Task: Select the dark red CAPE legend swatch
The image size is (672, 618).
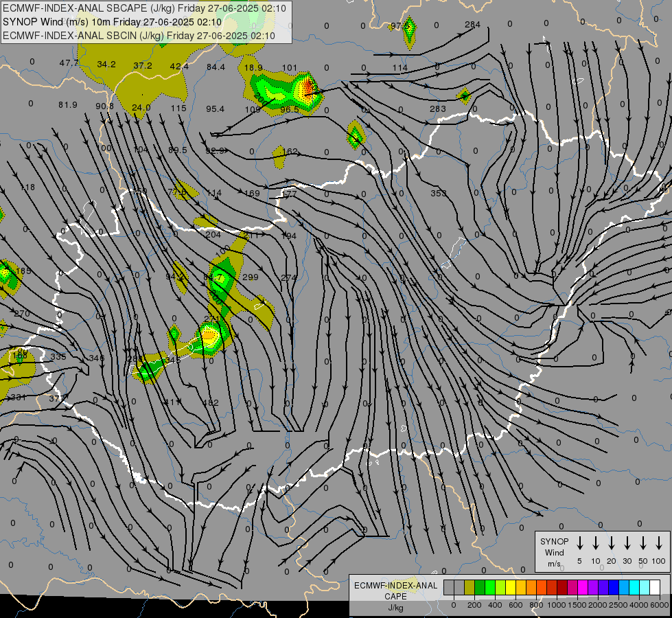Action: pos(562,587)
